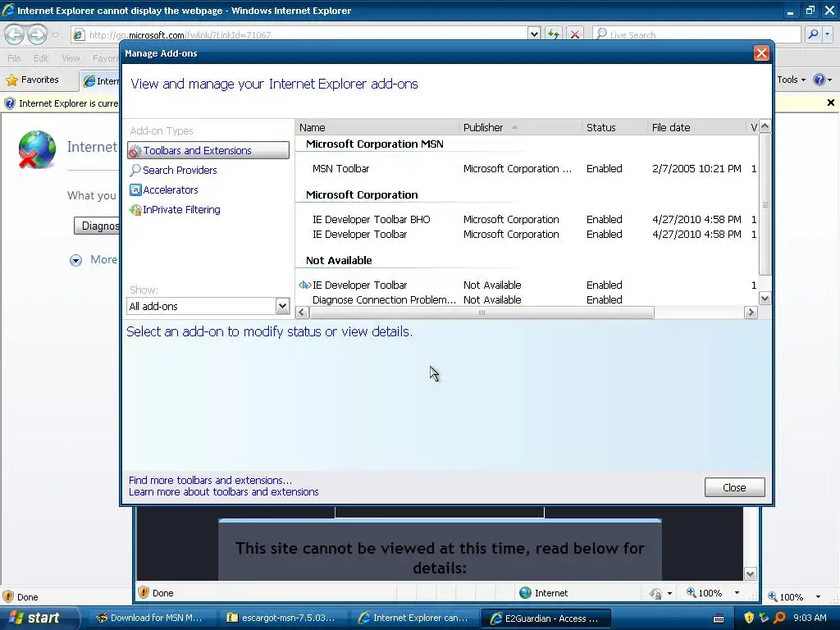Screen dimensions: 840x630
Task: Select Diagnose Connection Problem add-on row
Action: tap(527, 300)
